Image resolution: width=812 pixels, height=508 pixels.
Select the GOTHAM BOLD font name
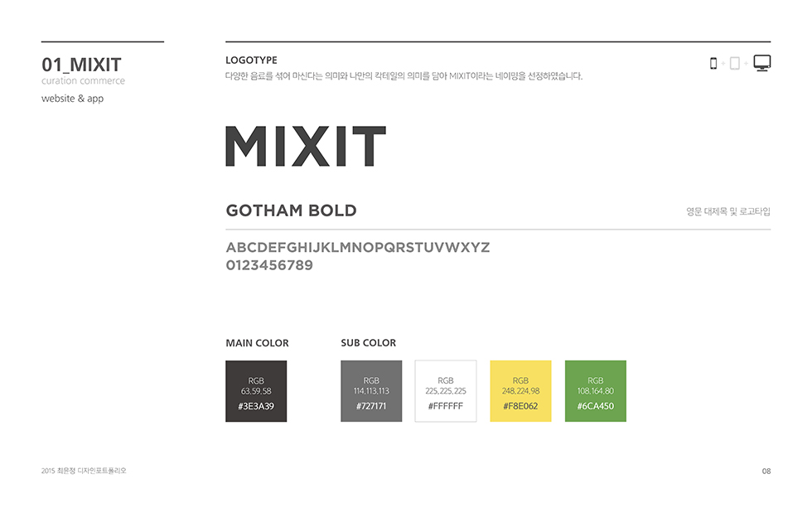(291, 210)
